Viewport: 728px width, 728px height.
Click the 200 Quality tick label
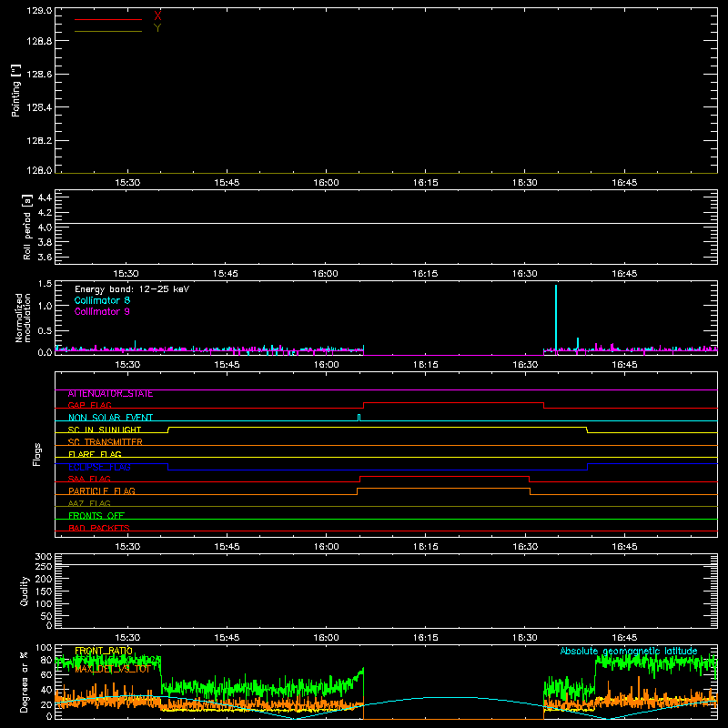tap(44, 580)
